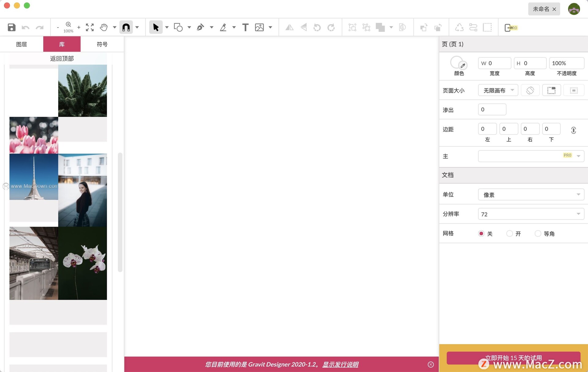Toggle page orientation button
The image size is (588, 372).
(530, 90)
